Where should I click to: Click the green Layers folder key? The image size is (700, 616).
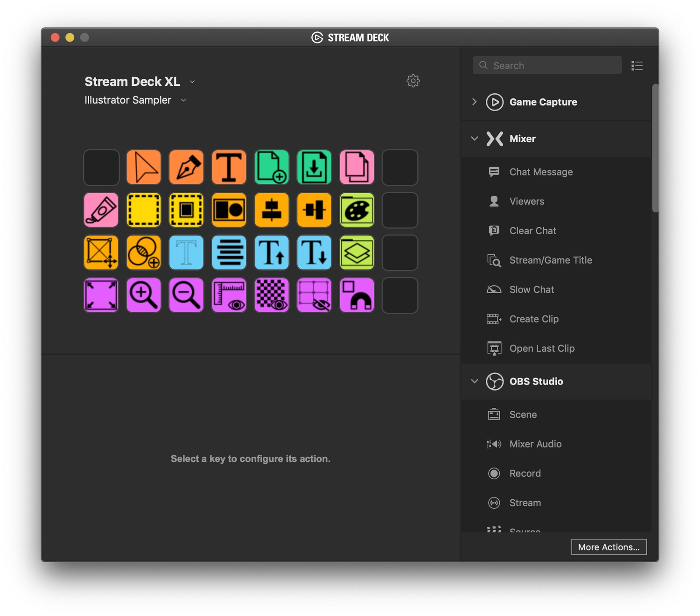[x=357, y=252]
